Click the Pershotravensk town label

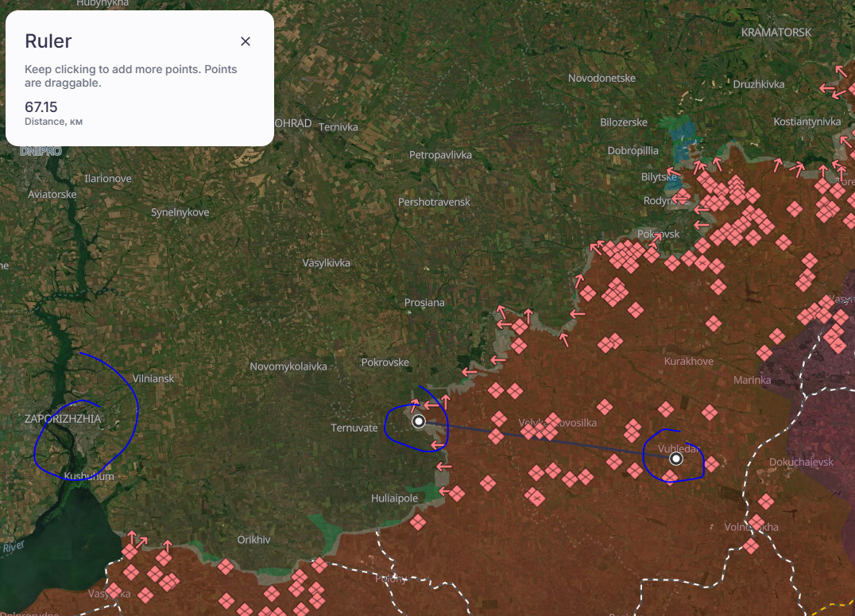click(434, 202)
